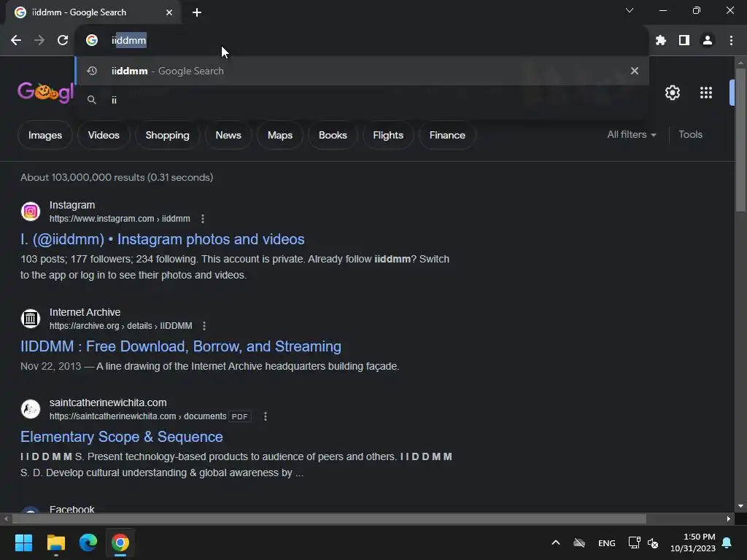This screenshot has width=747, height=560.
Task: Switch to the Books filter
Action: coord(333,135)
